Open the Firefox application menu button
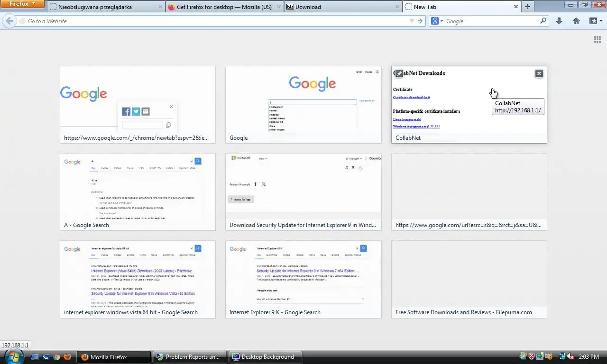 pos(22,4)
